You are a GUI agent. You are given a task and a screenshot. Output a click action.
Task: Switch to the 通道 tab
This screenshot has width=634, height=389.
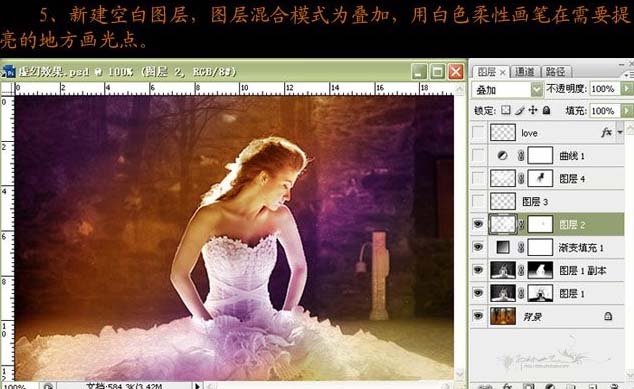point(524,72)
